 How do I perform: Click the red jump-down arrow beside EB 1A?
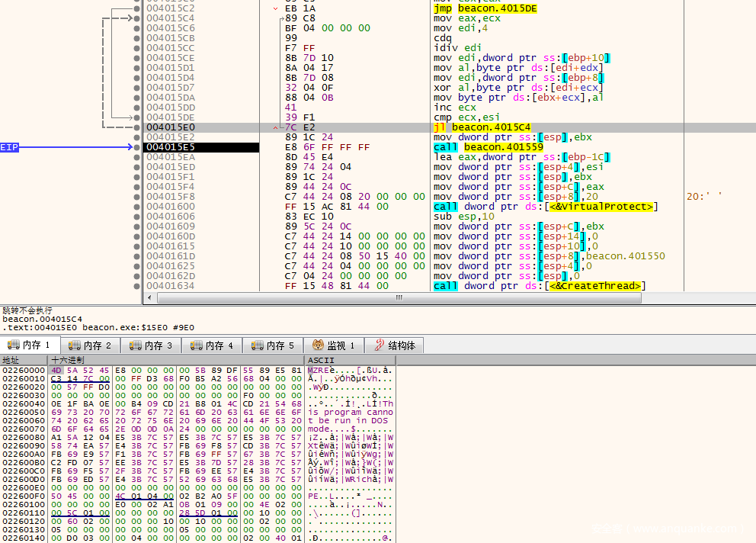coord(277,8)
